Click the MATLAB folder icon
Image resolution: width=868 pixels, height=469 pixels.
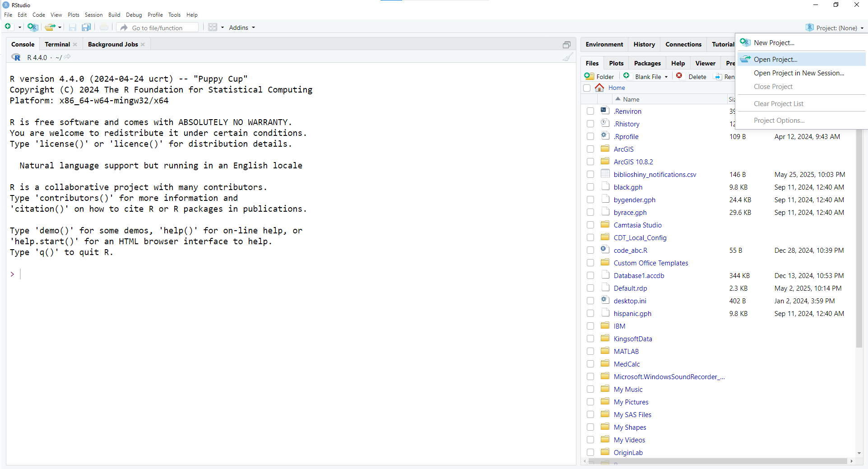pos(605,351)
